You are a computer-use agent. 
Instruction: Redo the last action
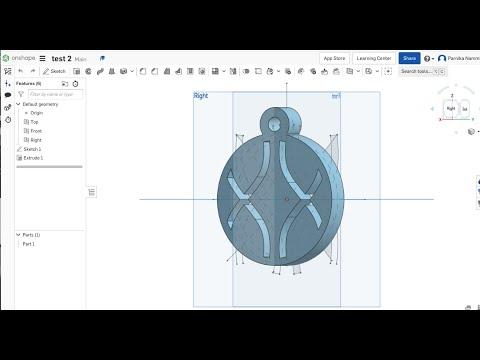coord(33,71)
